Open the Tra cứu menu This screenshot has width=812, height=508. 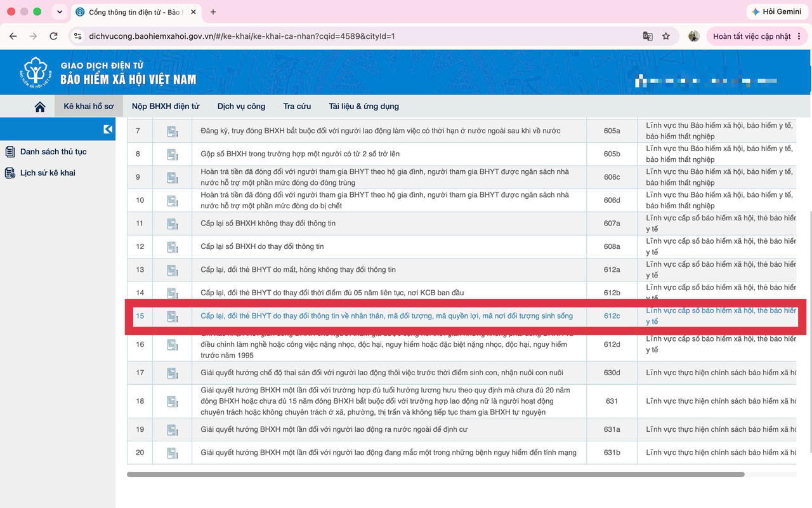point(297,106)
